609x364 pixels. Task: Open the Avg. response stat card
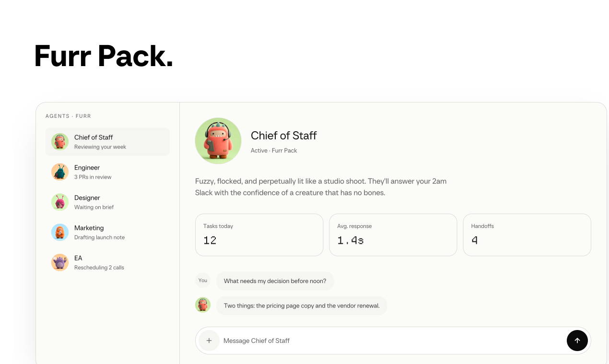[x=393, y=235]
